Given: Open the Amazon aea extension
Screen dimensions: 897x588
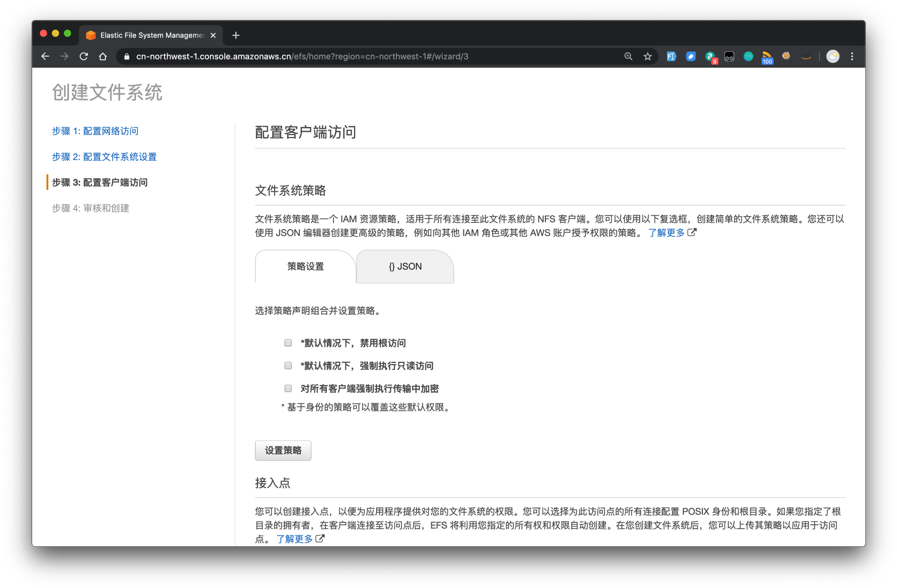Looking at the screenshot, I should tap(806, 57).
